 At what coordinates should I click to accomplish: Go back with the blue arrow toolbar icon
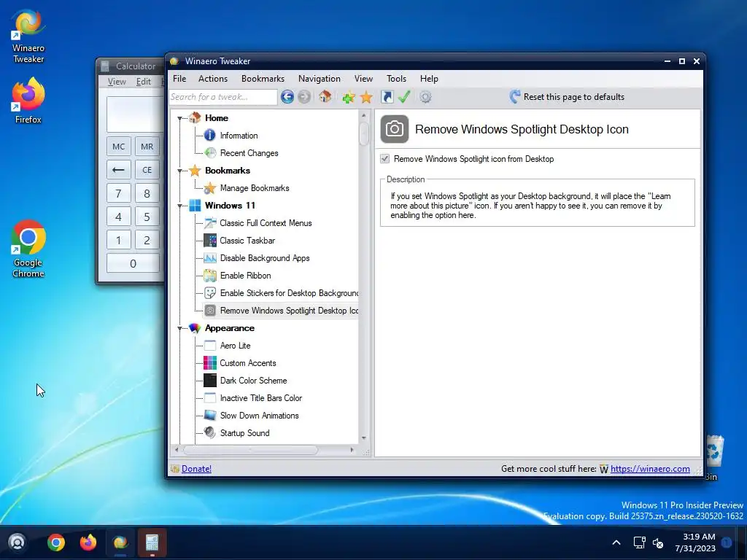click(287, 97)
